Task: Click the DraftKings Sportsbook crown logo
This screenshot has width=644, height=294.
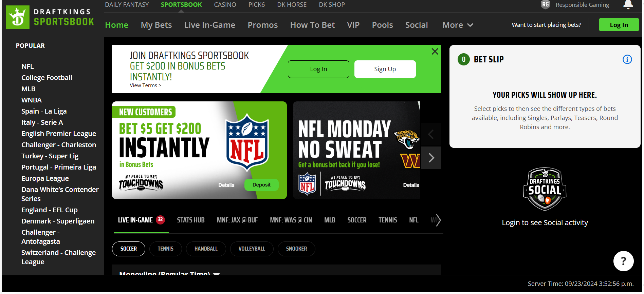Action: point(18,17)
